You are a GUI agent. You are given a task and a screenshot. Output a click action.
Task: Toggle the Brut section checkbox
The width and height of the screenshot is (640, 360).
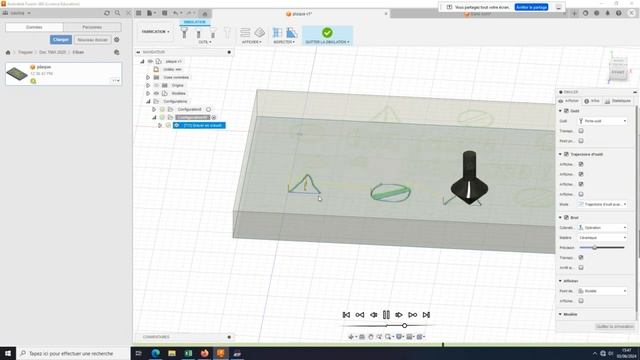coord(566,218)
